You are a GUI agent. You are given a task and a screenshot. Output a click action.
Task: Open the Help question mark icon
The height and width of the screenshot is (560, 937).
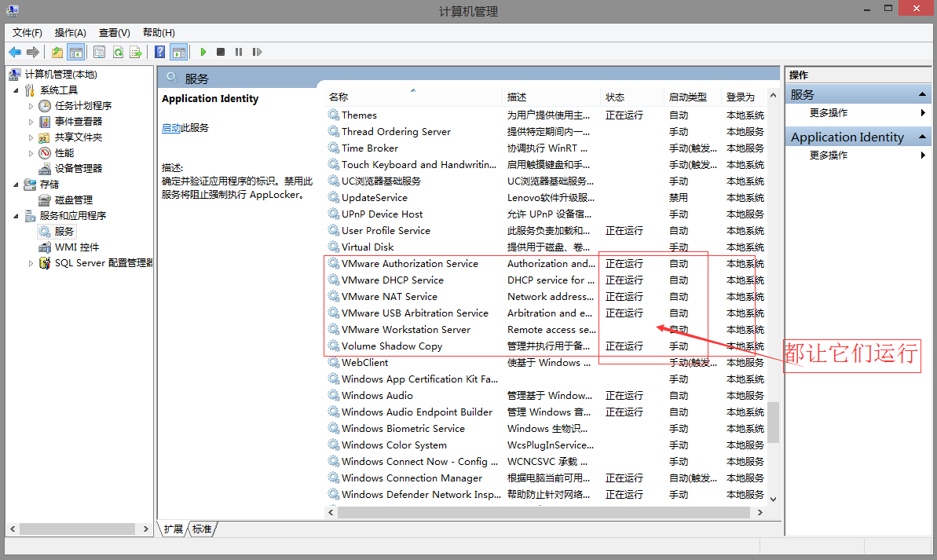coord(159,52)
